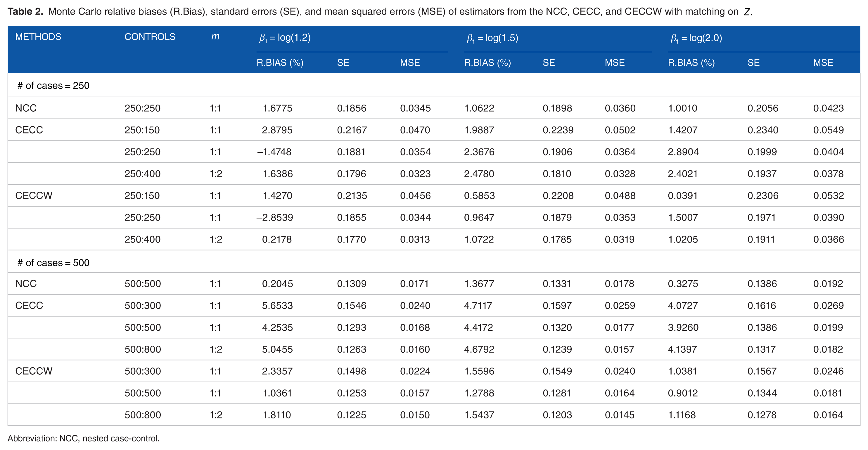Click the 250:400 controls cell under CECC

[x=143, y=174]
